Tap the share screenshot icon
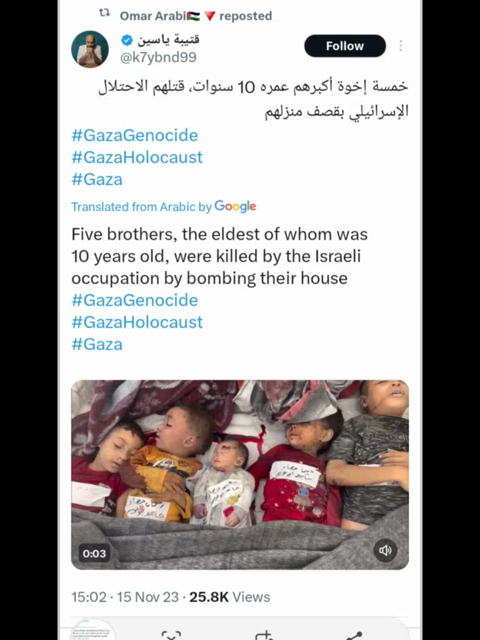Screen dimensions: 480x640 click(354, 635)
